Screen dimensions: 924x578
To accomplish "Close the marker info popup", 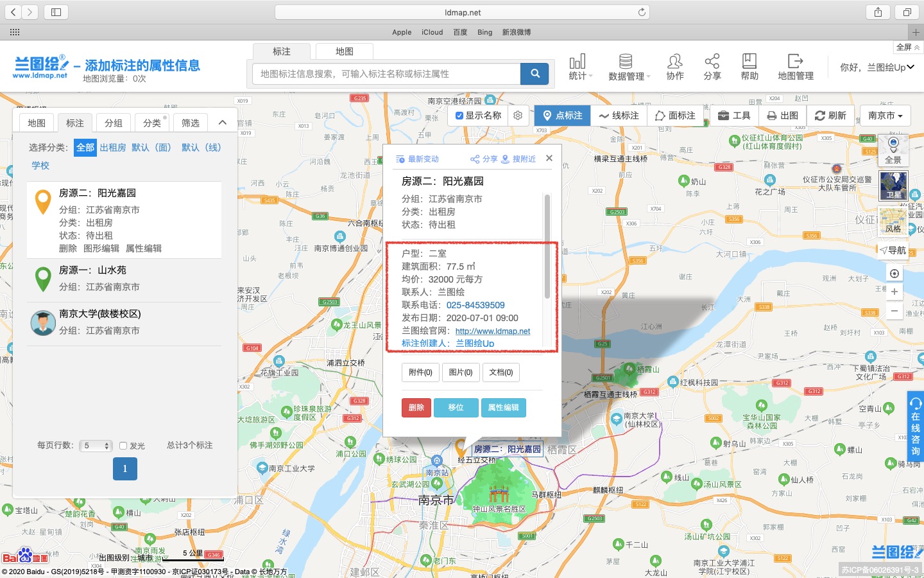I will tap(549, 158).
